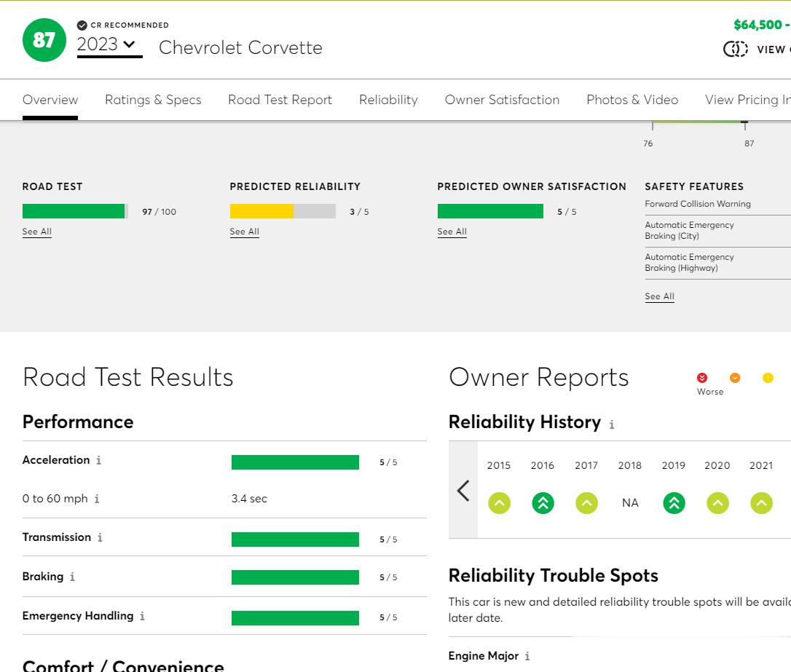Click Automatic Emergency Braking (City) feature
This screenshot has width=791, height=672.
click(689, 230)
